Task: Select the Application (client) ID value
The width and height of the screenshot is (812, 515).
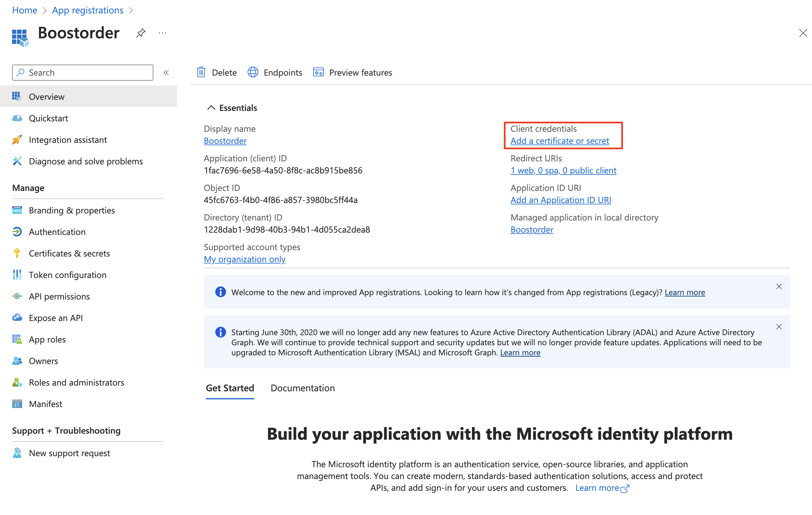Action: pos(283,170)
